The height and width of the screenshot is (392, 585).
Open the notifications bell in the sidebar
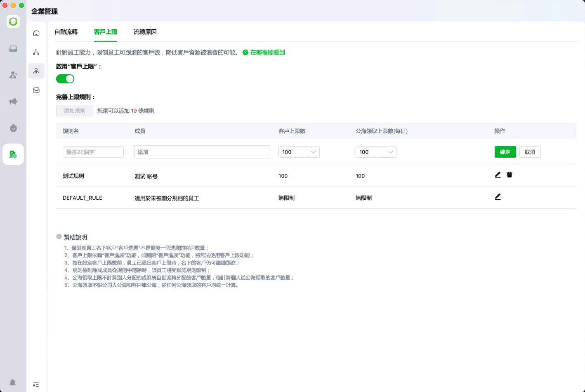13,382
